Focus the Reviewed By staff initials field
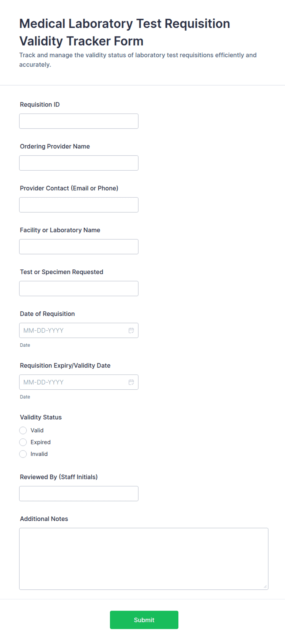 click(79, 494)
